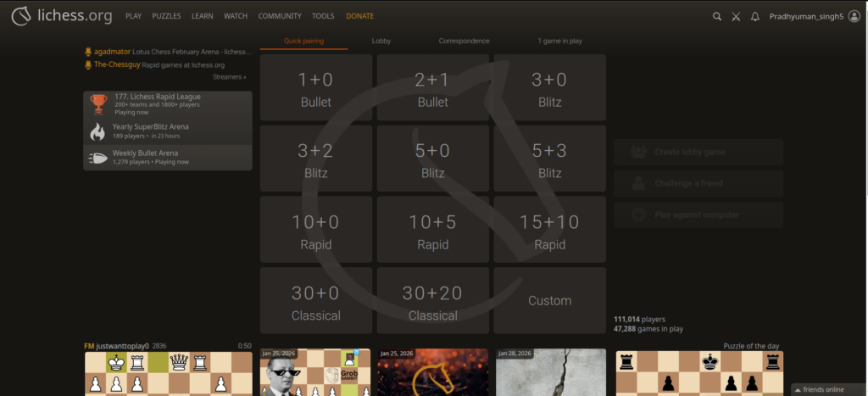
Task: Start a 5+0 Blitz game
Action: [x=433, y=159]
